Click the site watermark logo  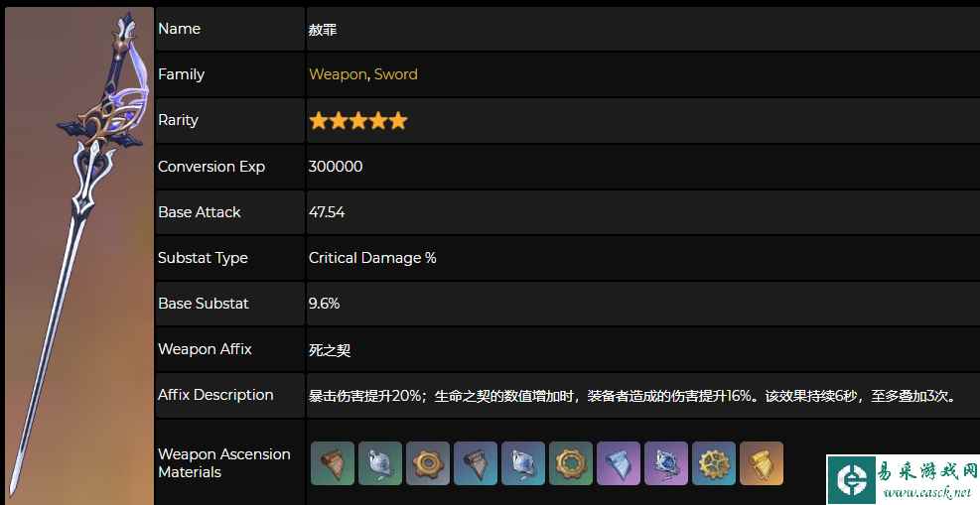click(x=851, y=479)
